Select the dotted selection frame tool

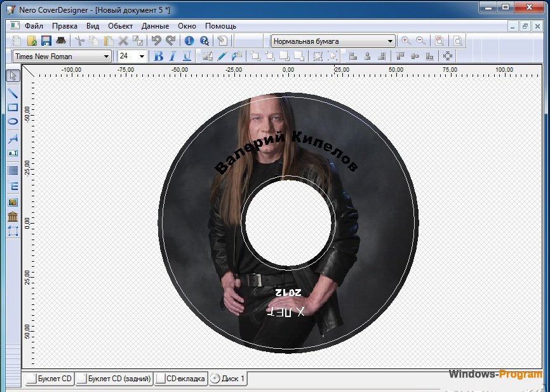pos(13,231)
